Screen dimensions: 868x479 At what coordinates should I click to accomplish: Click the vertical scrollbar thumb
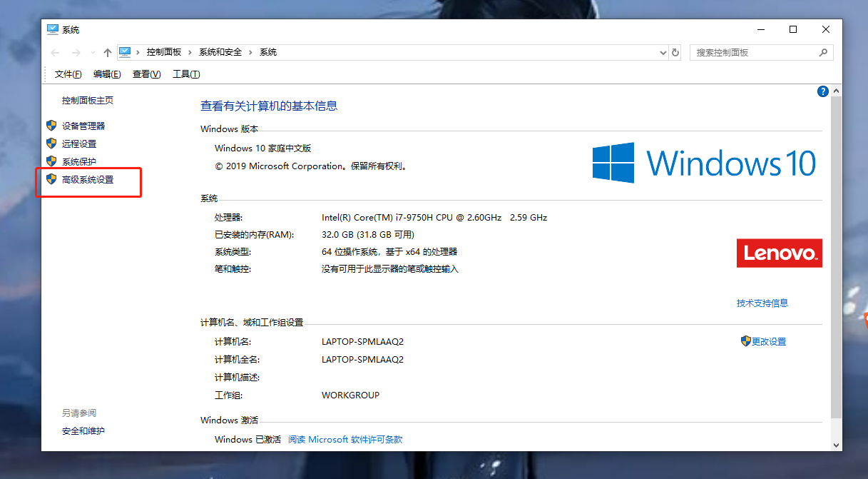(837, 257)
